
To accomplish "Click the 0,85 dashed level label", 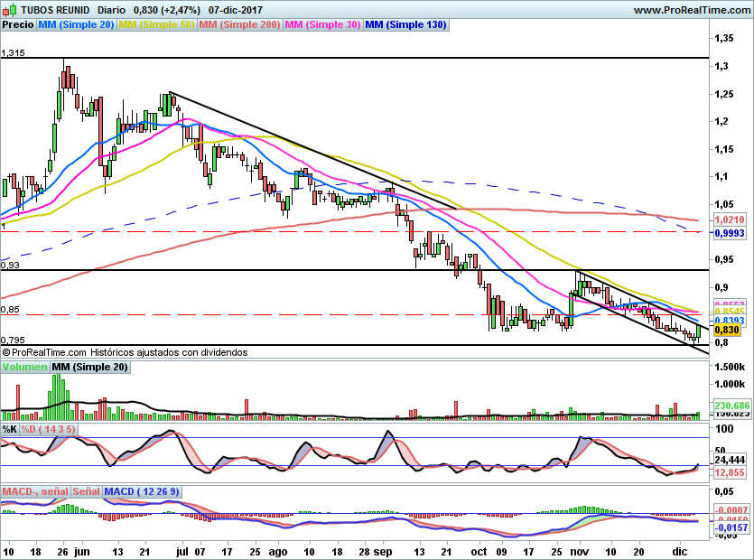I will click(10, 310).
